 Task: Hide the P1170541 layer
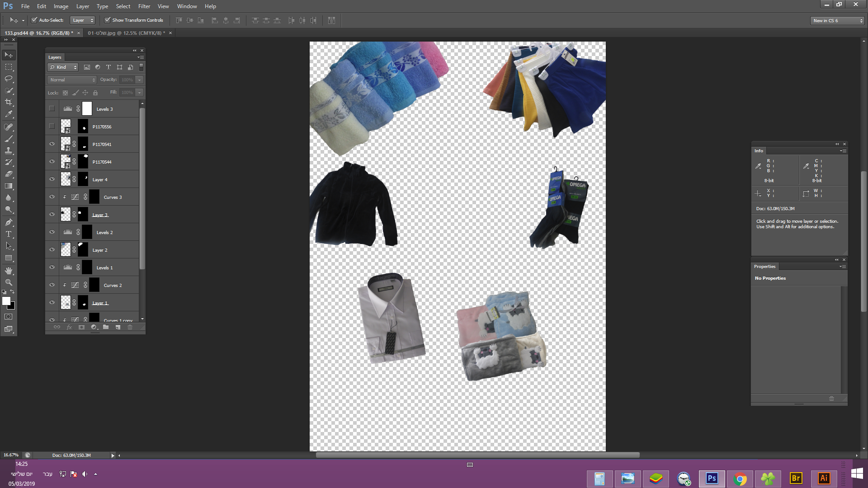(52, 144)
